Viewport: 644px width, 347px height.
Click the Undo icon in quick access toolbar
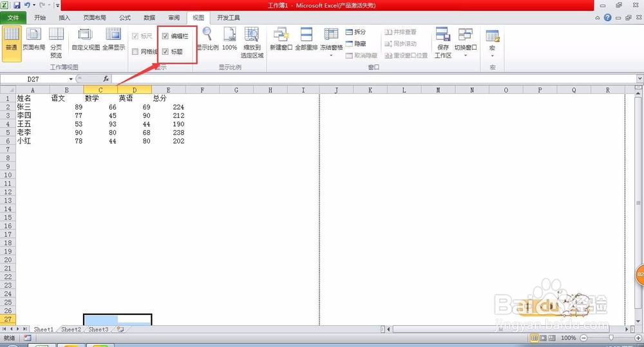click(x=27, y=5)
